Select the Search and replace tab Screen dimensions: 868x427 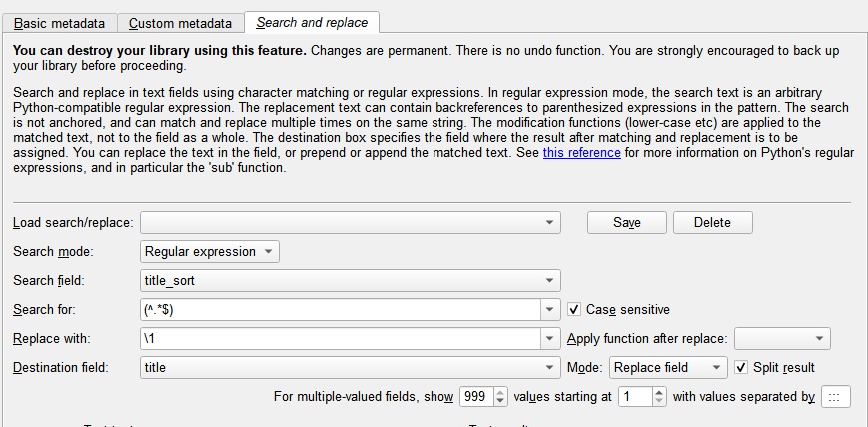coord(312,22)
